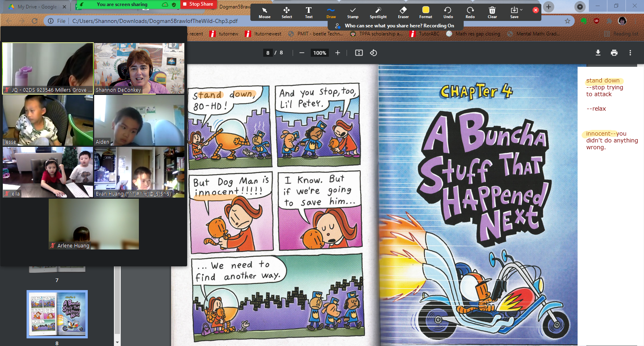This screenshot has height=346, width=644.
Task: Check the cloud recording indicator
Action: pyautogui.click(x=165, y=4)
